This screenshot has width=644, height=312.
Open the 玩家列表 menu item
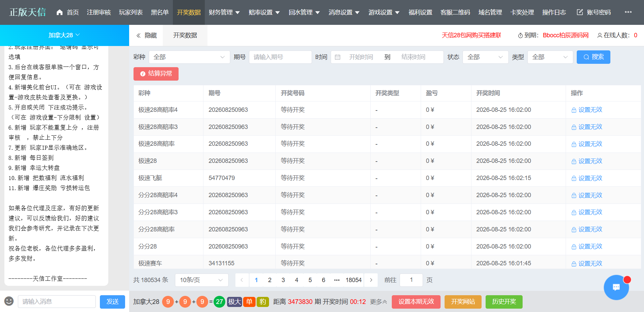[131, 12]
